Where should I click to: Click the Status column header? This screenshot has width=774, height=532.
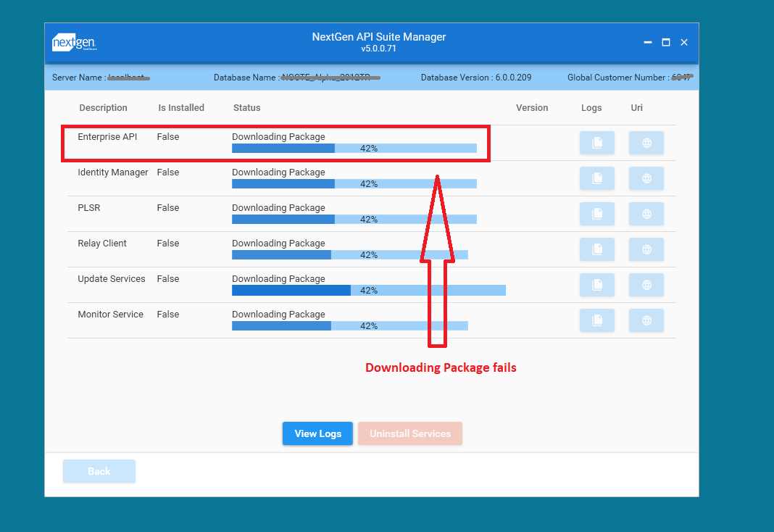pyautogui.click(x=247, y=107)
